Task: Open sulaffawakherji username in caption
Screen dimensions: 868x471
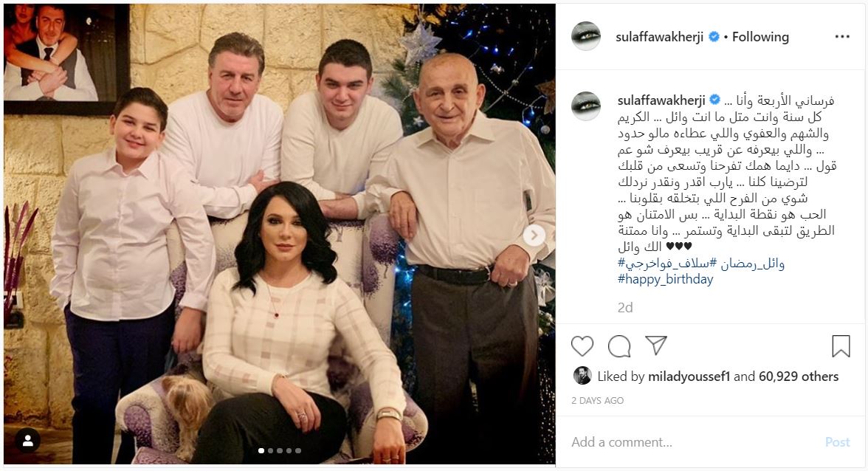Action: (x=661, y=100)
